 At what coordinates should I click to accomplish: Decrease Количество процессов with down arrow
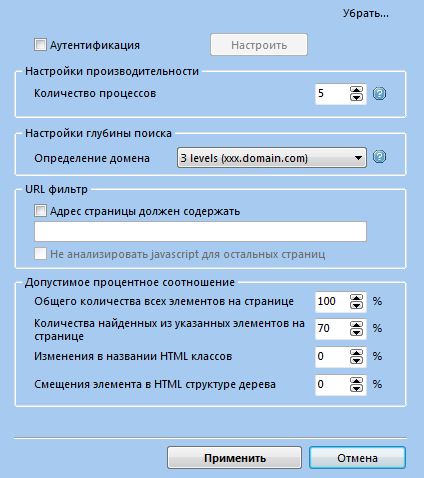point(356,97)
